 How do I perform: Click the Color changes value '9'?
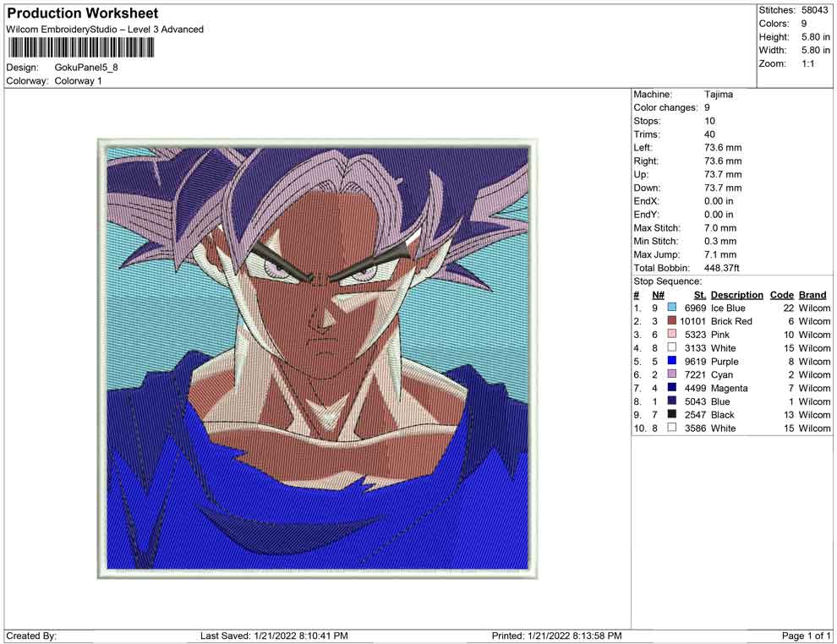pos(708,107)
